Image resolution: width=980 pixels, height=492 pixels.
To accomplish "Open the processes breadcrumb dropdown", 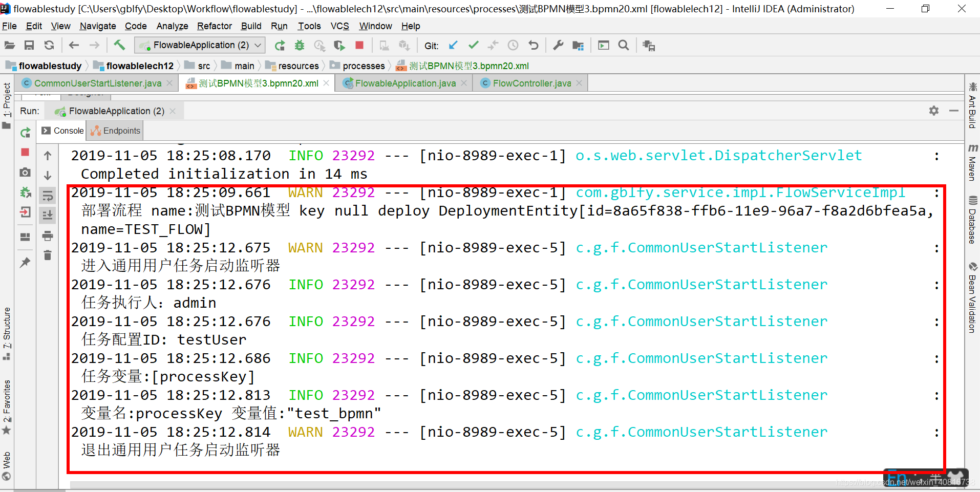I will tap(365, 66).
